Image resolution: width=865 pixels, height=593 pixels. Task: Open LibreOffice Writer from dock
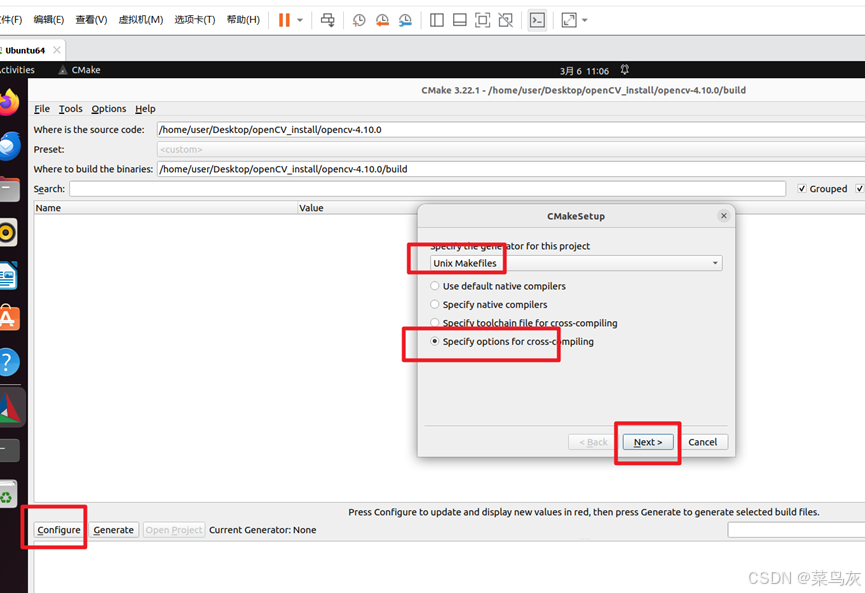pos(9,276)
